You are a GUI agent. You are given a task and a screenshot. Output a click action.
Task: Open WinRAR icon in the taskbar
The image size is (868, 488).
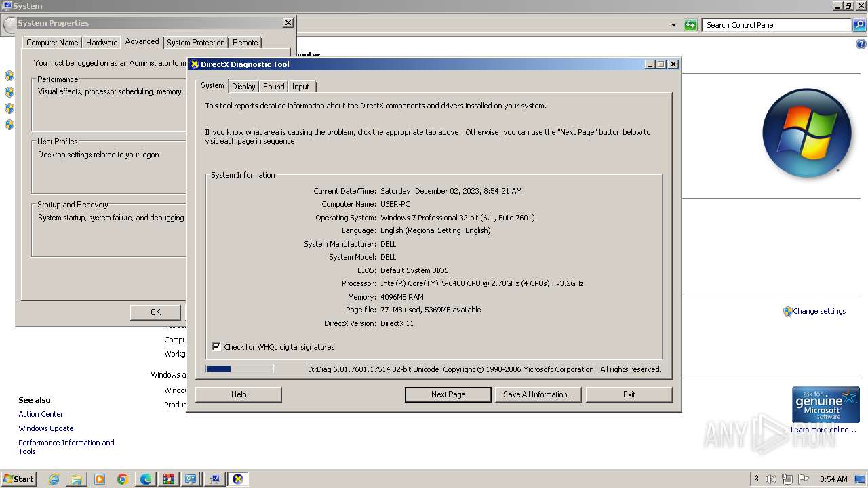(x=169, y=479)
